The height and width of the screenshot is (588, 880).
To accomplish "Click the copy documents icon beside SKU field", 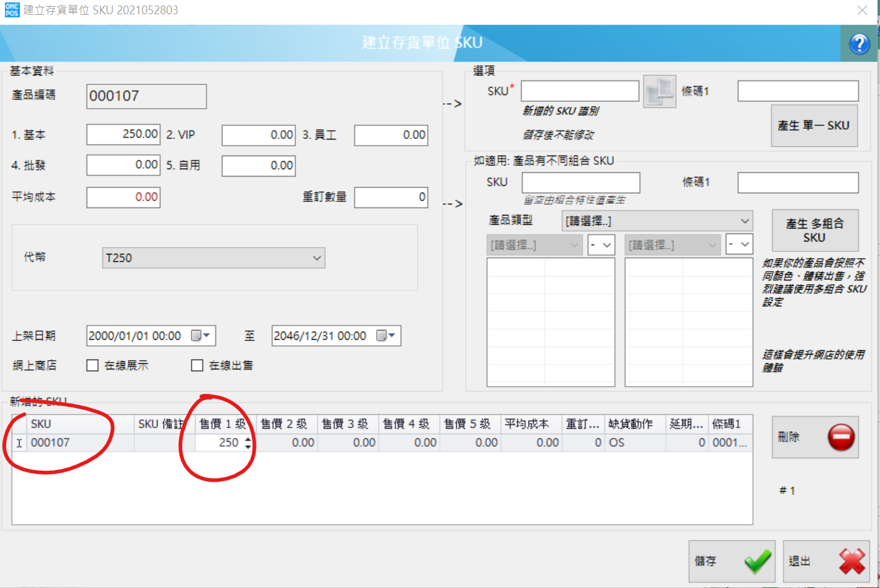I will [660, 91].
